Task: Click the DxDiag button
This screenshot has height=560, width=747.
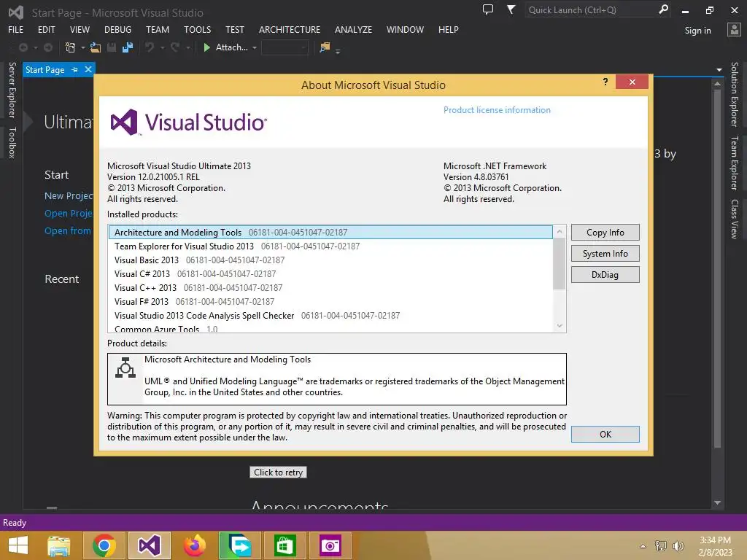Action: (x=605, y=275)
